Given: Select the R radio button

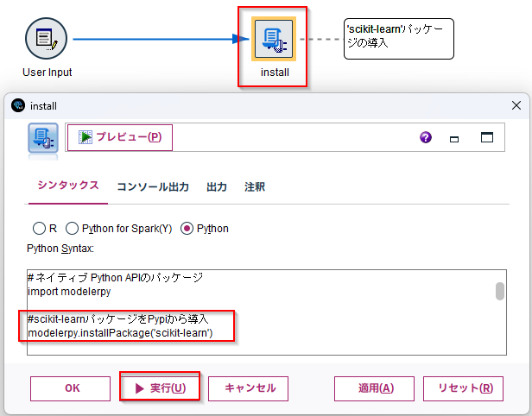Looking at the screenshot, I should 39,228.
